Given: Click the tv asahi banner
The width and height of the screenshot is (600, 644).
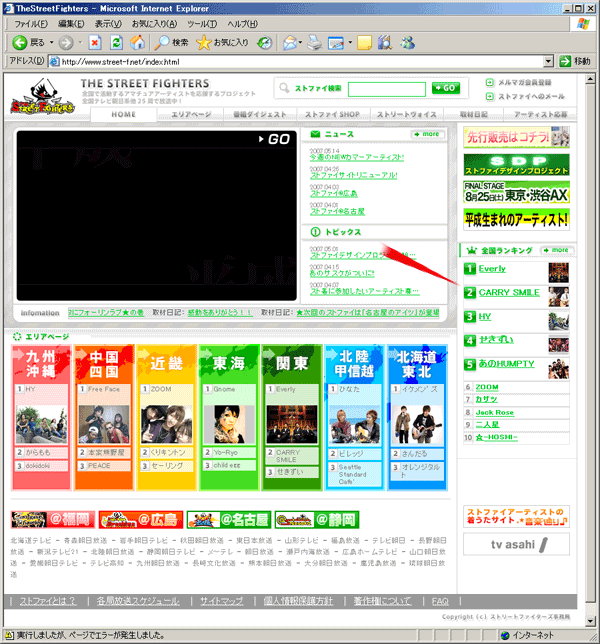Looking at the screenshot, I should pos(516,544).
